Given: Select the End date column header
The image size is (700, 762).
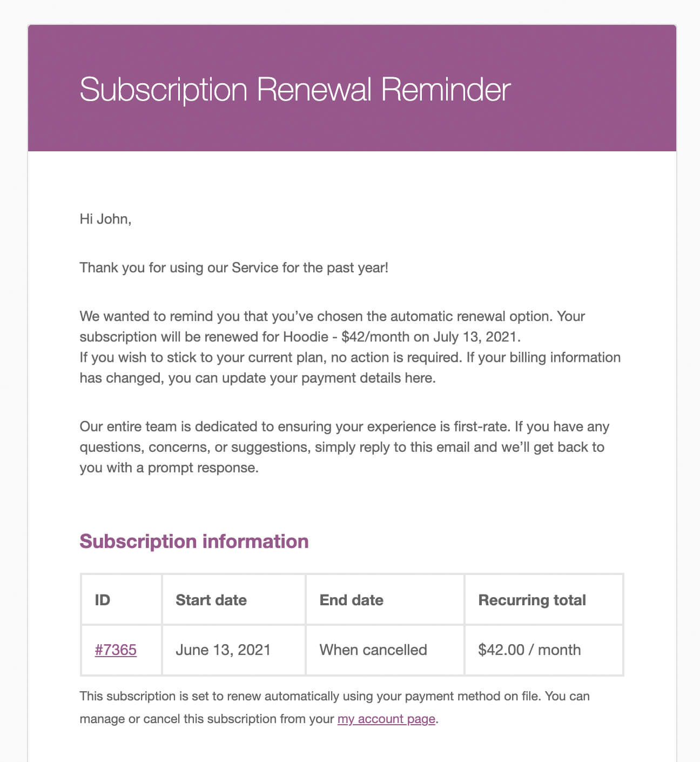Looking at the screenshot, I should [352, 600].
